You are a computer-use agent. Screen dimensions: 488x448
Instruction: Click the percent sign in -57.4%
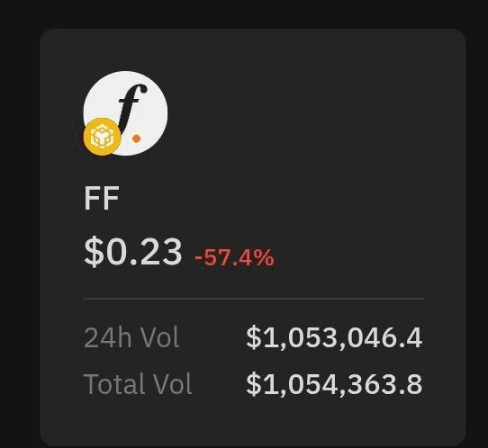point(263,257)
